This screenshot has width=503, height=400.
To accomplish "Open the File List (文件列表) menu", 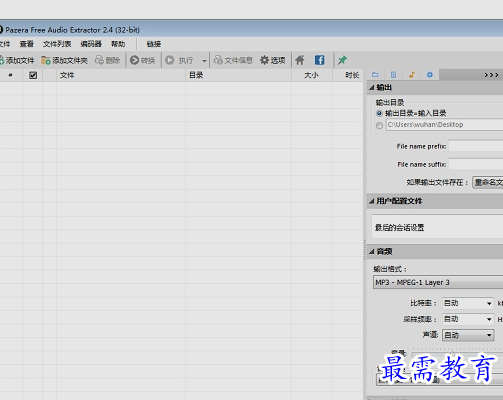I will coord(57,44).
